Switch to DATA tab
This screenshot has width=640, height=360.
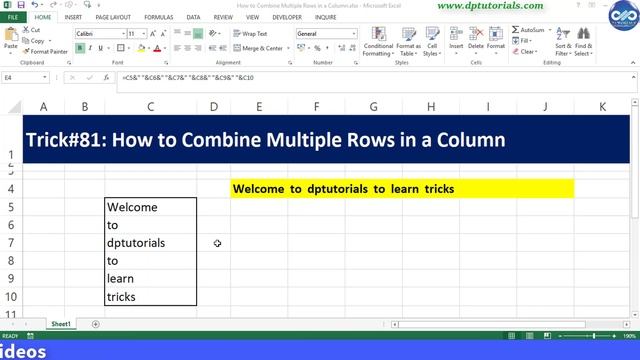coord(193,17)
